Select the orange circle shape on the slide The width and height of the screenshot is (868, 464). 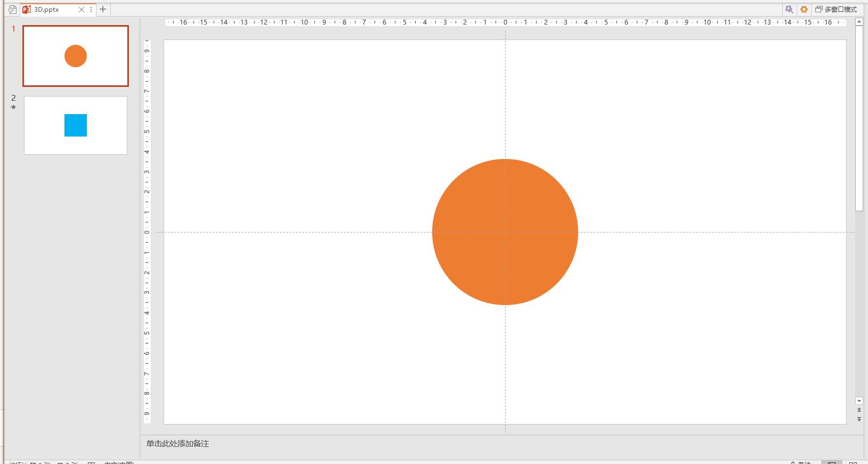(x=505, y=232)
